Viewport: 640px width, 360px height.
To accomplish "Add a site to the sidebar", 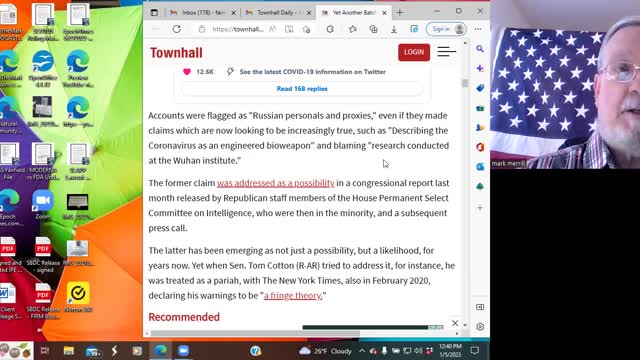I will coord(480,208).
